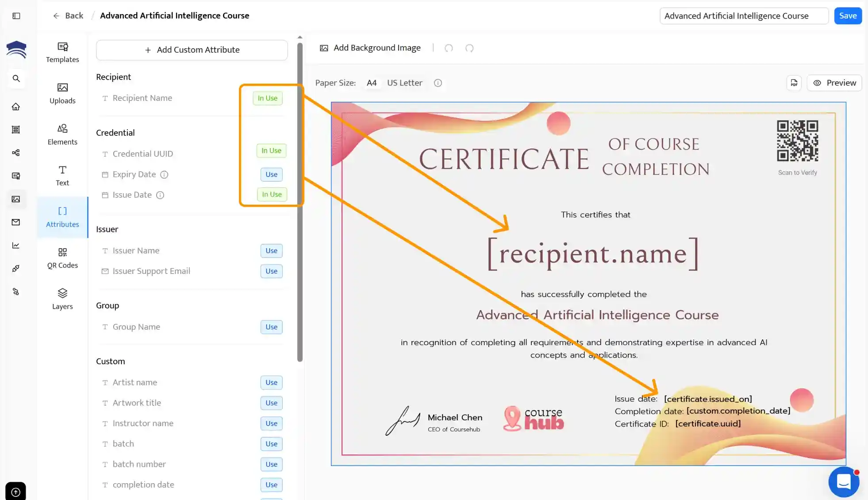Image resolution: width=868 pixels, height=500 pixels.
Task: Enable the Group Name attribute
Action: tap(271, 327)
